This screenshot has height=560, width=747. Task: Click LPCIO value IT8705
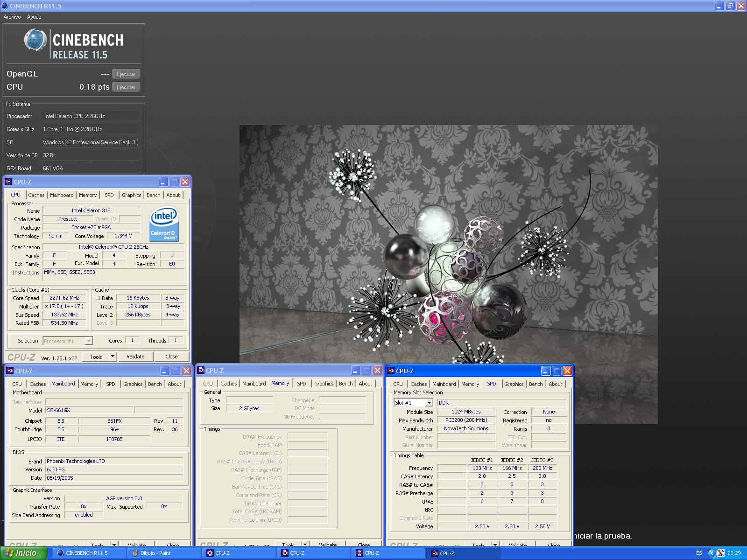[114, 439]
